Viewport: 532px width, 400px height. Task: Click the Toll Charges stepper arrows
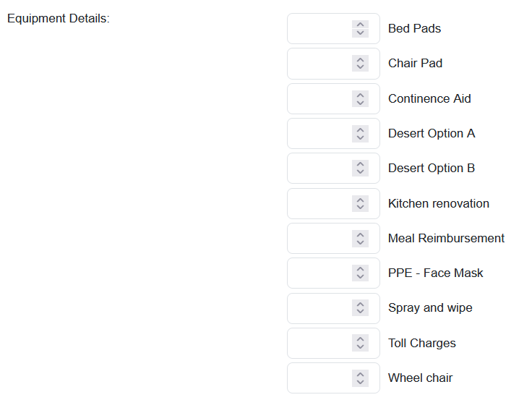point(360,343)
